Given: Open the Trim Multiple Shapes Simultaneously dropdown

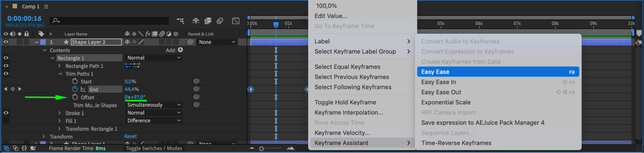Looking at the screenshot, I should [154, 105].
